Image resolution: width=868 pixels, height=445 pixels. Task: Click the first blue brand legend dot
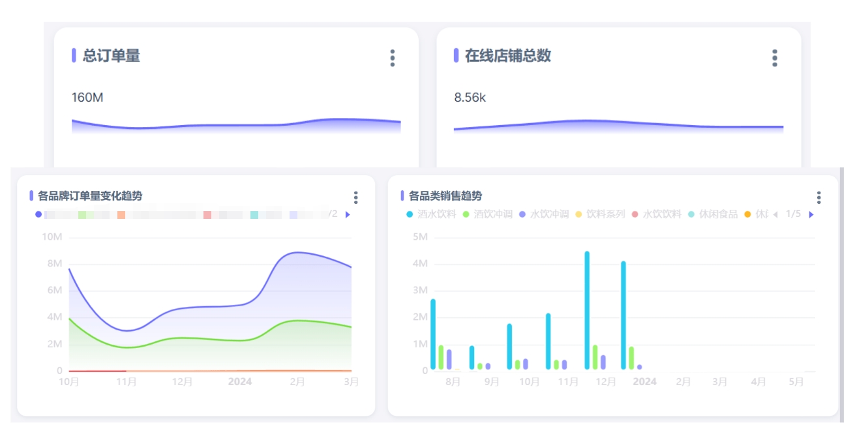[38, 214]
